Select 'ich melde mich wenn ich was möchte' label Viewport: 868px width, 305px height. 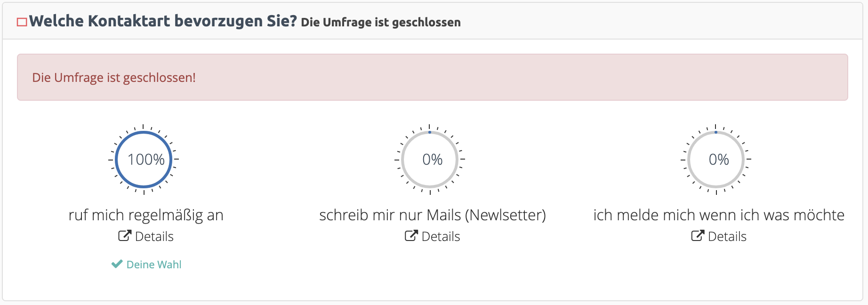pyautogui.click(x=719, y=215)
